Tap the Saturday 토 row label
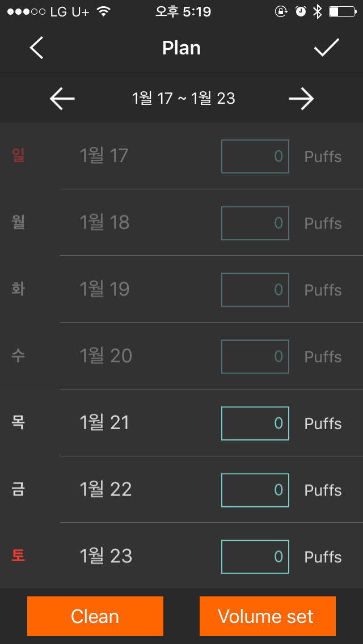The width and height of the screenshot is (363, 644). [18, 556]
